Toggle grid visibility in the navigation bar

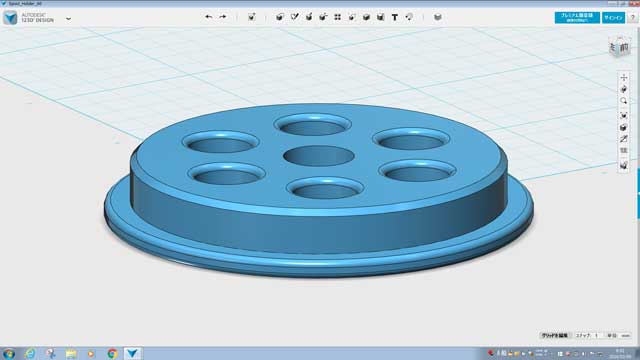[x=624, y=151]
